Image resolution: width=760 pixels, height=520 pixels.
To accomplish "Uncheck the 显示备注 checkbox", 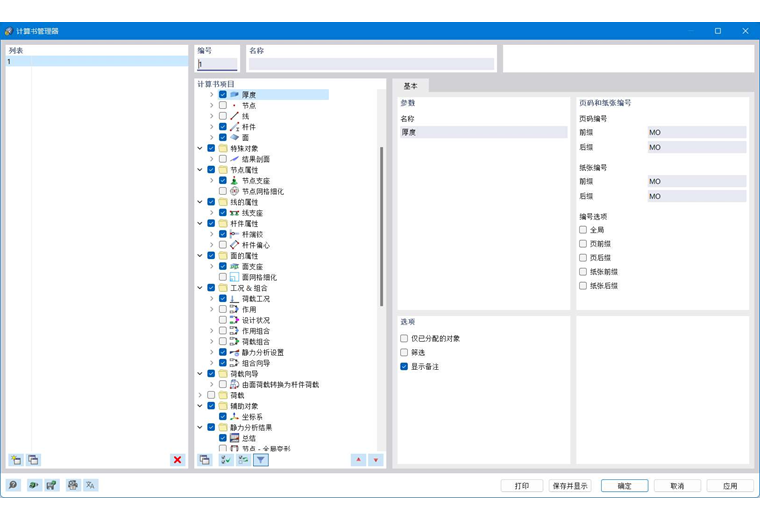I will click(404, 366).
